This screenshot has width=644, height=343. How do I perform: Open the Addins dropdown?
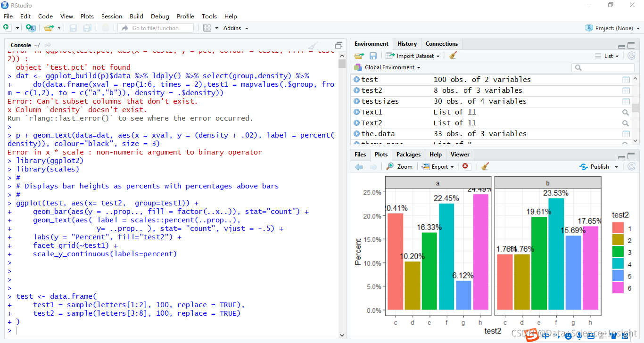click(235, 28)
